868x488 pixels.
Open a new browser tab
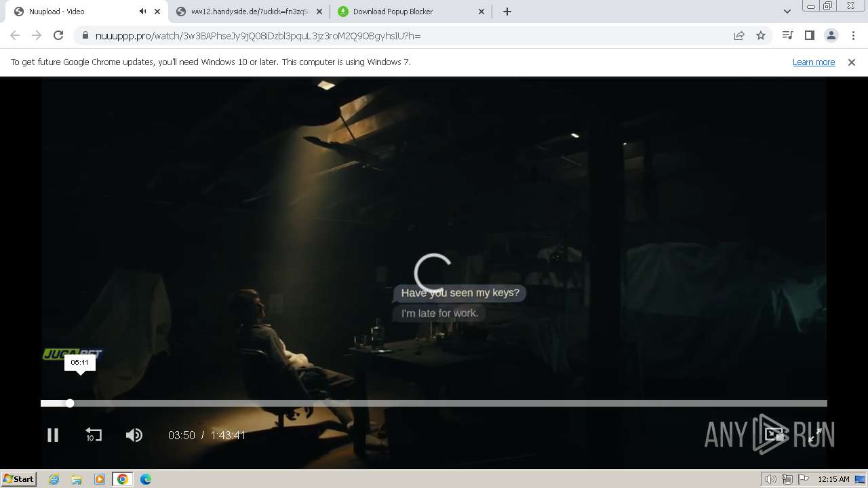[x=507, y=12]
